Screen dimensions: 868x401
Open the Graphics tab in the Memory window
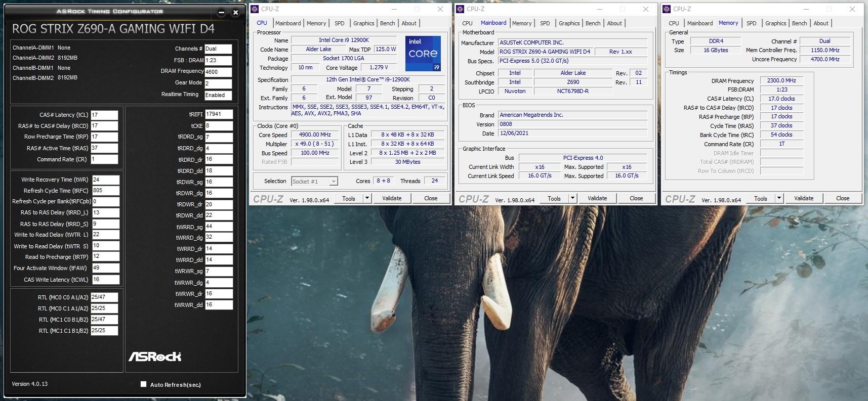[x=776, y=23]
